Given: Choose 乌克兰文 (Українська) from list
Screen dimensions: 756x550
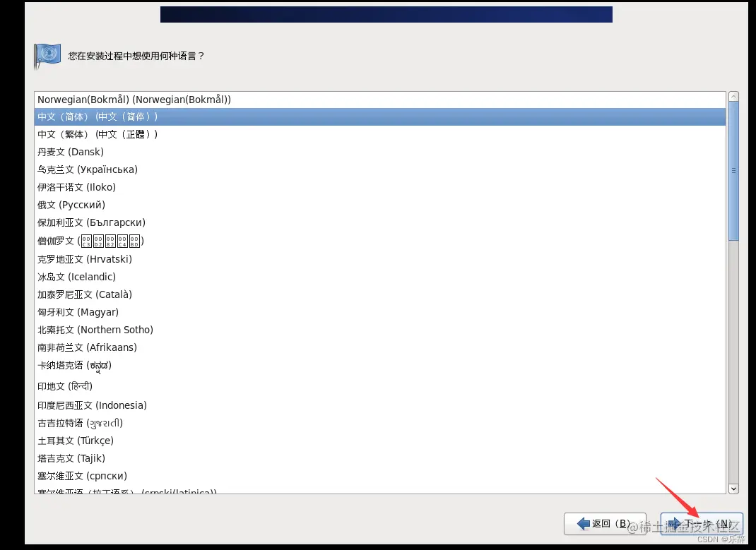Looking at the screenshot, I should click(380, 169).
